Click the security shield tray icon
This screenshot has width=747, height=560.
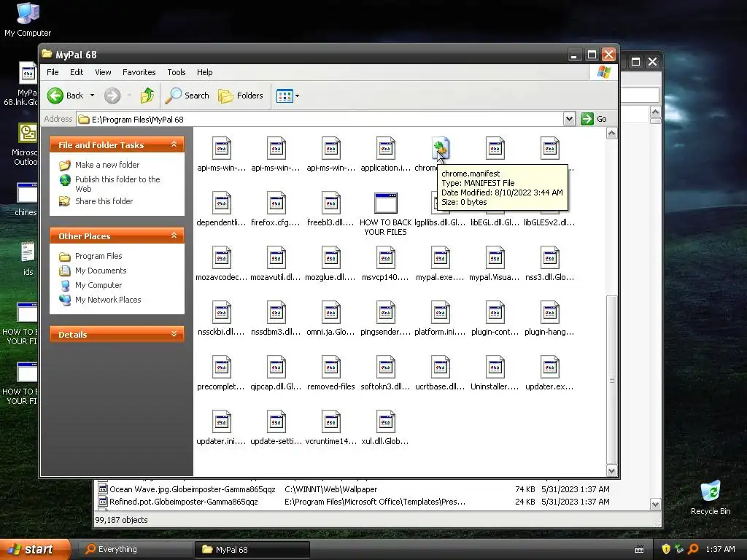666,549
